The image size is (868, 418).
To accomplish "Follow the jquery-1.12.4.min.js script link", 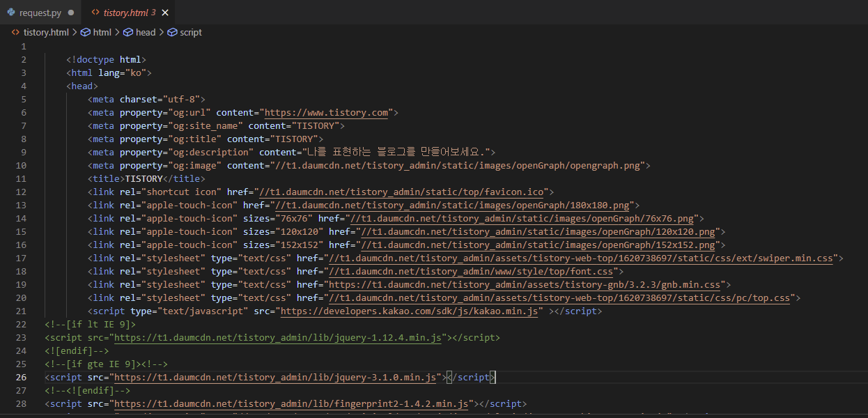I will tap(279, 337).
